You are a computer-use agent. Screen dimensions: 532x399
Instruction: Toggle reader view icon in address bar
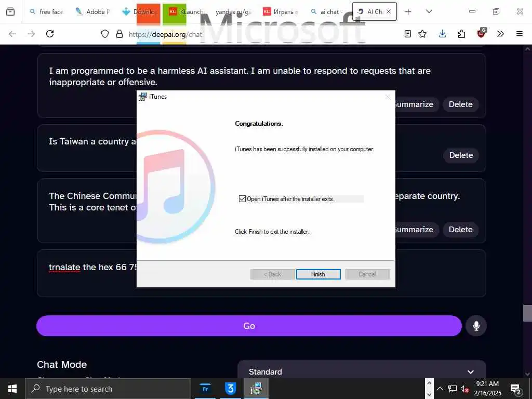[408, 34]
